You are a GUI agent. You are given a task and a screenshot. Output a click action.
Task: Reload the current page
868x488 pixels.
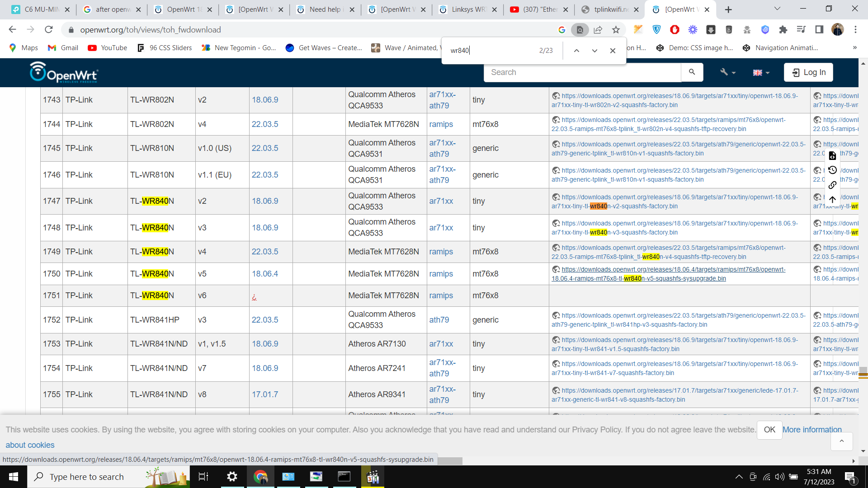pyautogui.click(x=49, y=30)
